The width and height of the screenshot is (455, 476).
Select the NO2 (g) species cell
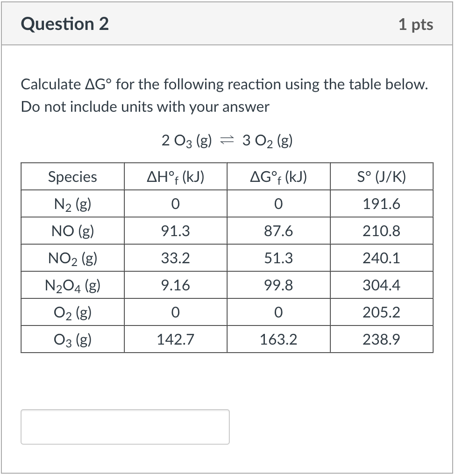tap(72, 258)
